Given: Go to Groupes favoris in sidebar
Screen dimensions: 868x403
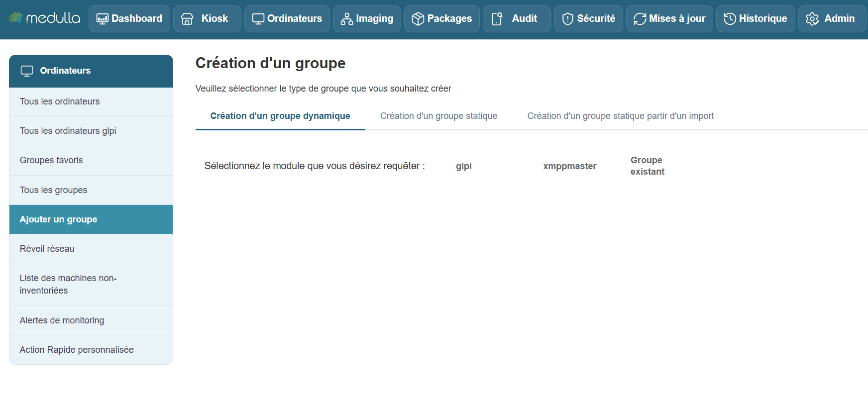Looking at the screenshot, I should (x=51, y=160).
